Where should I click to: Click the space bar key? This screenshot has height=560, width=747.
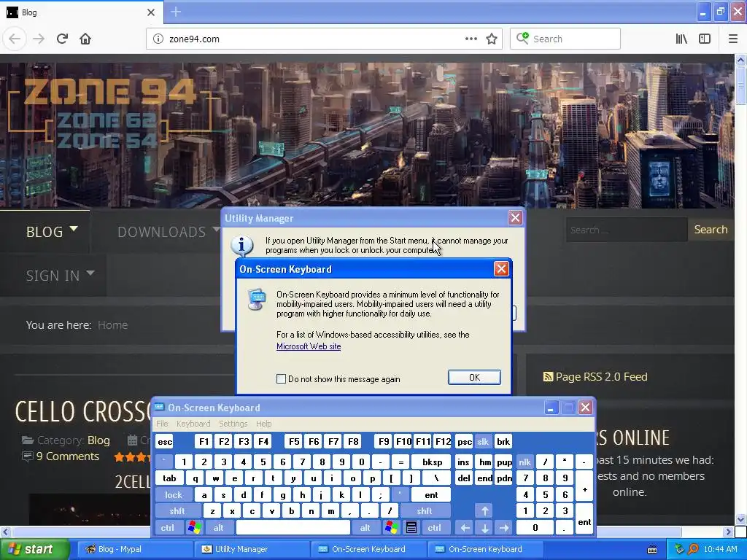[x=293, y=527]
